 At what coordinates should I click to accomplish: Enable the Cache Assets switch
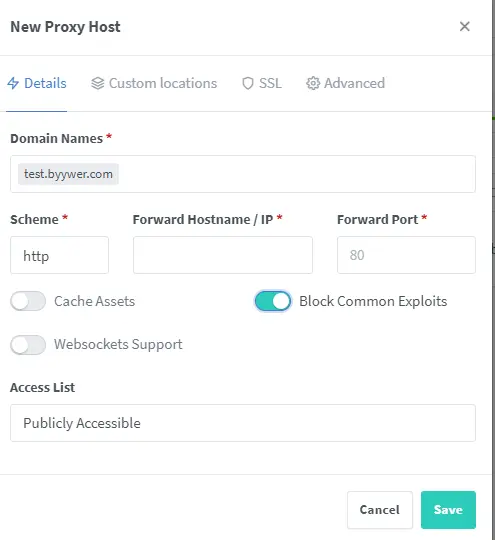(x=28, y=301)
